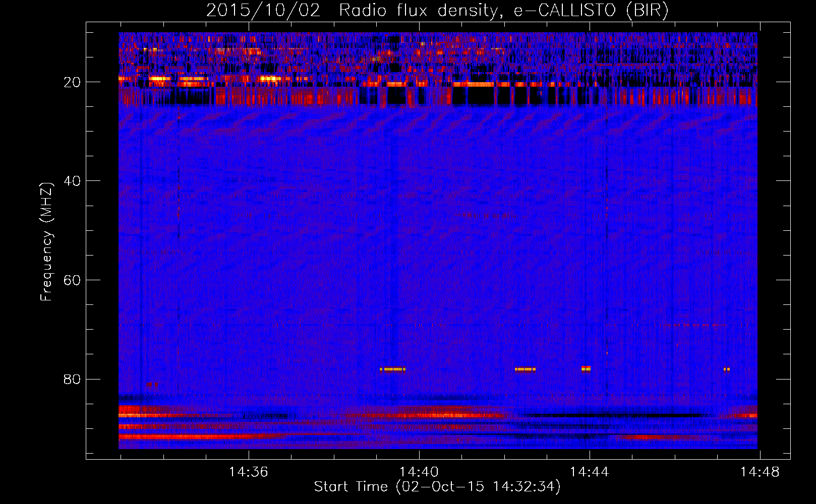Click the "Frequency (MHZ)" axis label
Viewport: 816px width, 504px height.
46,242
